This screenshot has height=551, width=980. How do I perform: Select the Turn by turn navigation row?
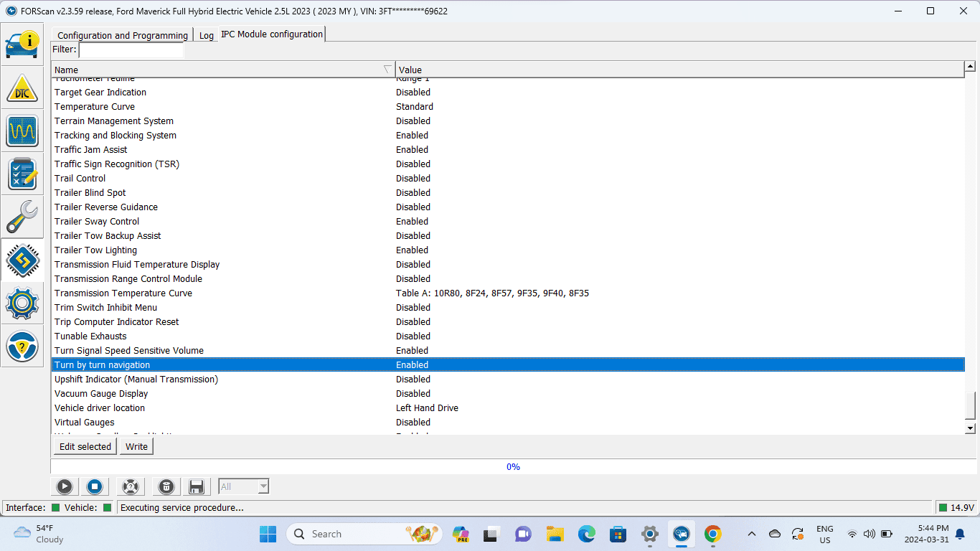(x=508, y=364)
